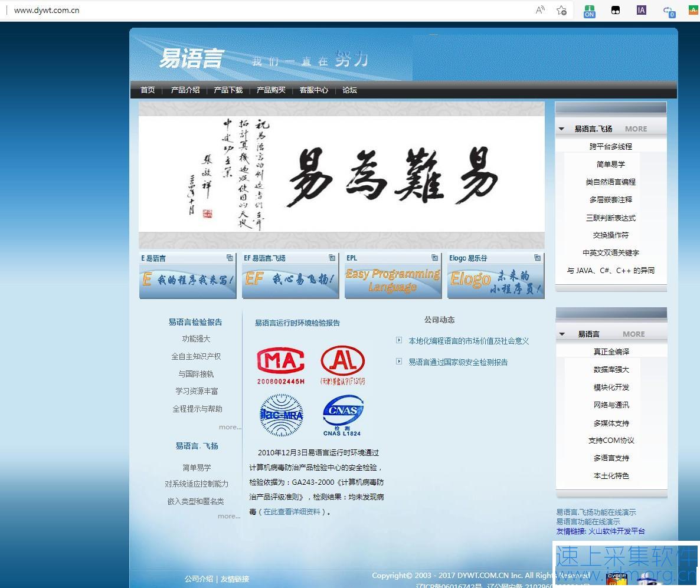The width and height of the screenshot is (700, 588).
Task: Click more... below 全程提示与帮助
Action: (230, 427)
